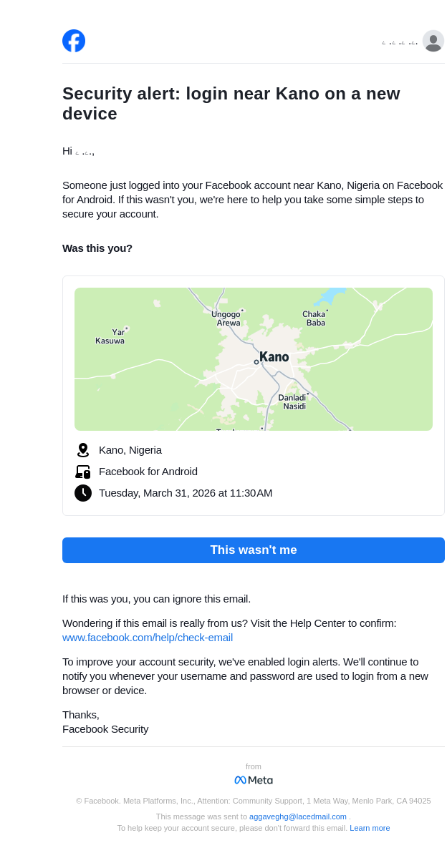The height and width of the screenshot is (868, 447).
Task: Click the profile avatar picture
Action: tap(433, 41)
